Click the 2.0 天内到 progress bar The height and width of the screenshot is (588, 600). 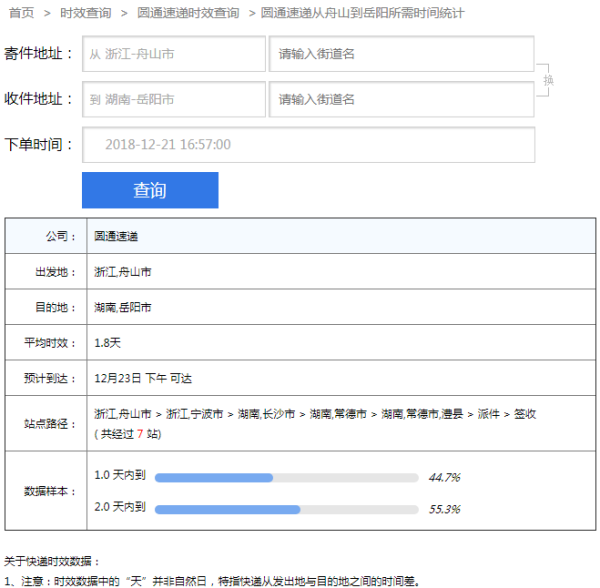click(x=287, y=510)
